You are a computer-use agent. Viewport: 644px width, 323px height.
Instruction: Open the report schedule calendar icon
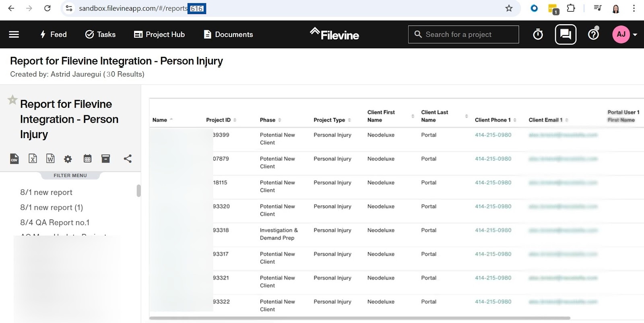pyautogui.click(x=87, y=159)
